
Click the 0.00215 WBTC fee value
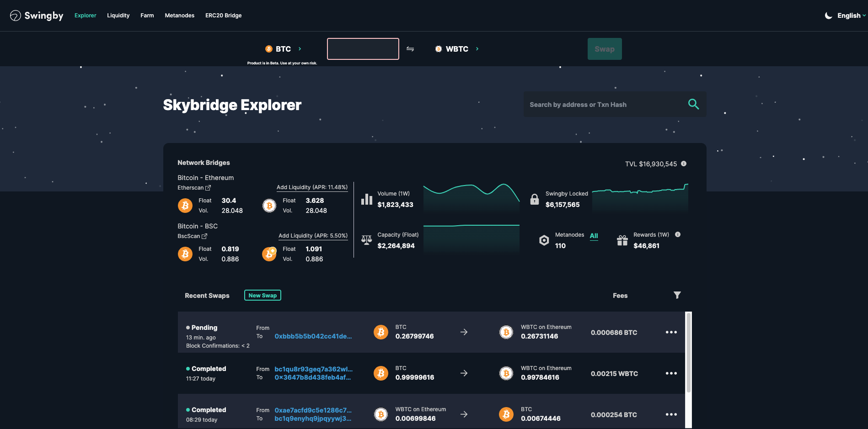pyautogui.click(x=614, y=374)
